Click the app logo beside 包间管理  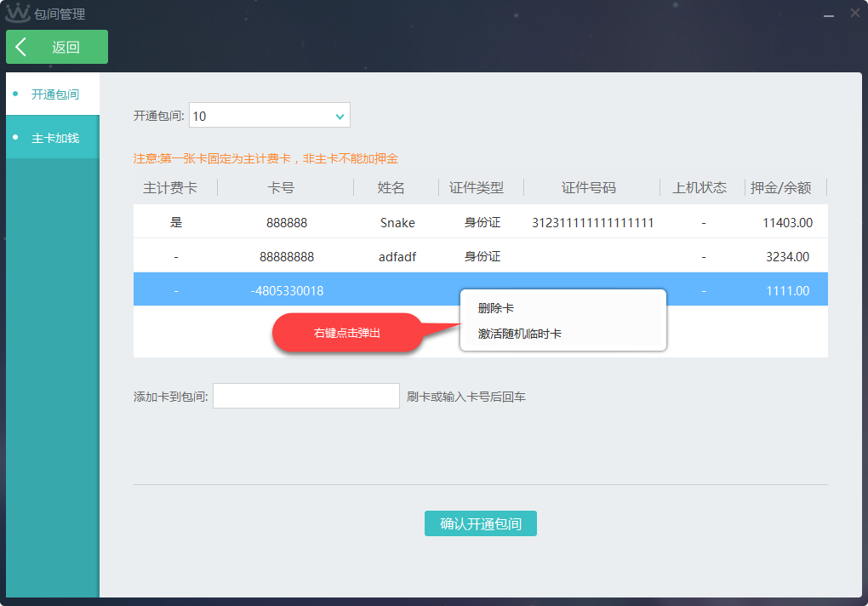point(17,13)
